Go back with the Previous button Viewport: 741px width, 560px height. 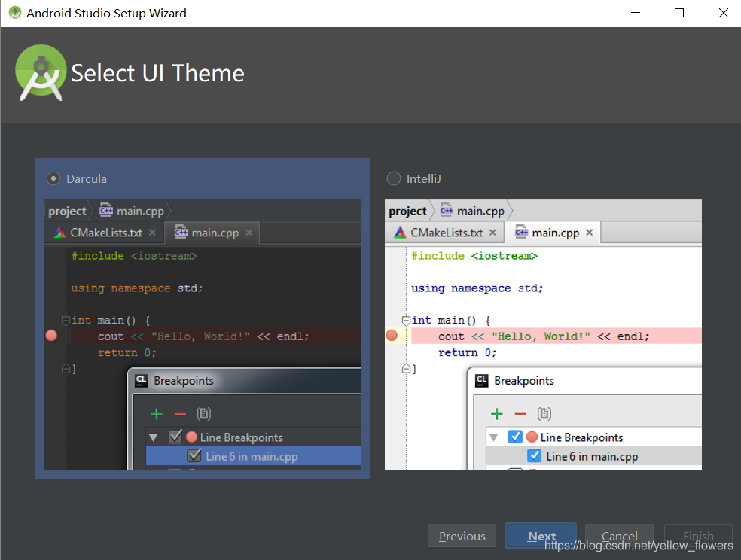462,536
